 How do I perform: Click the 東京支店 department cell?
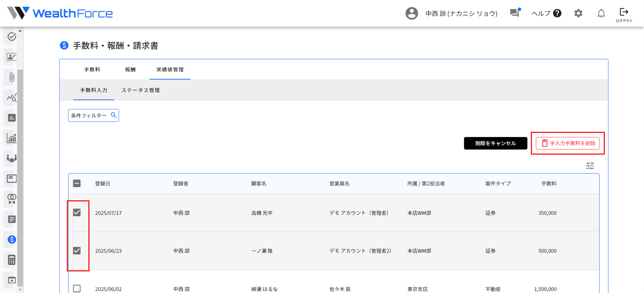(x=417, y=289)
